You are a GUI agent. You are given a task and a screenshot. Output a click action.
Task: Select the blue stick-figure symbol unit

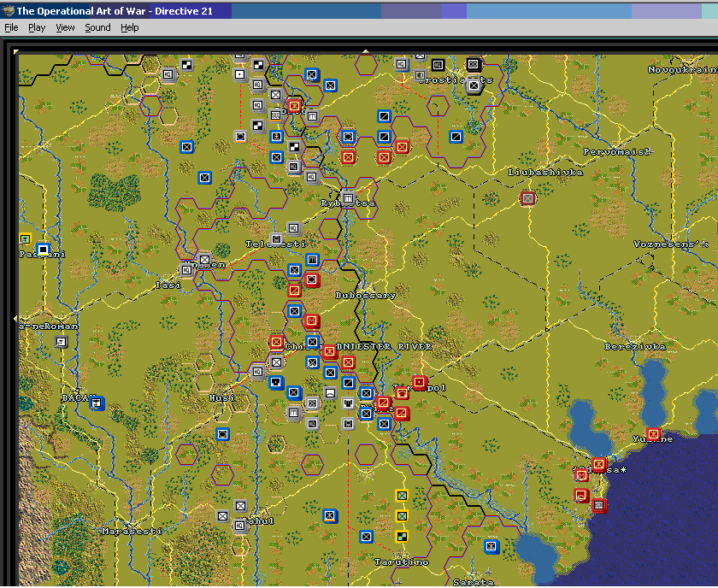pos(276,137)
